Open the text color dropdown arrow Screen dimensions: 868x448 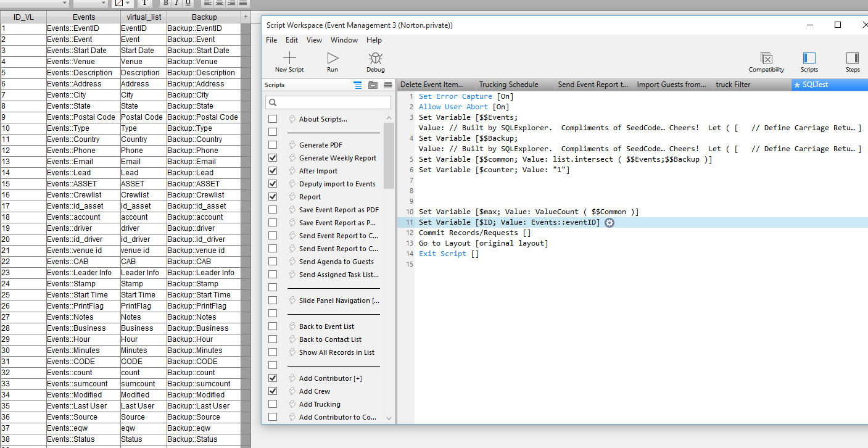pos(129,3)
